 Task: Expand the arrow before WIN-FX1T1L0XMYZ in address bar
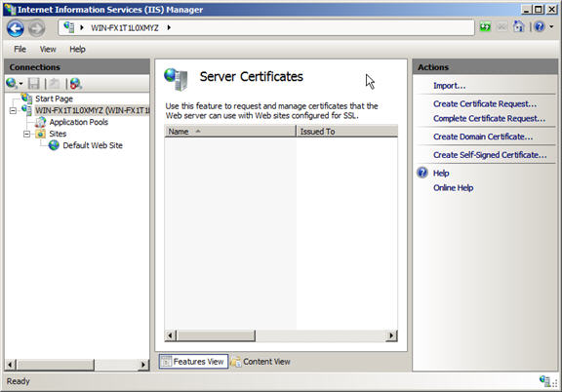82,27
